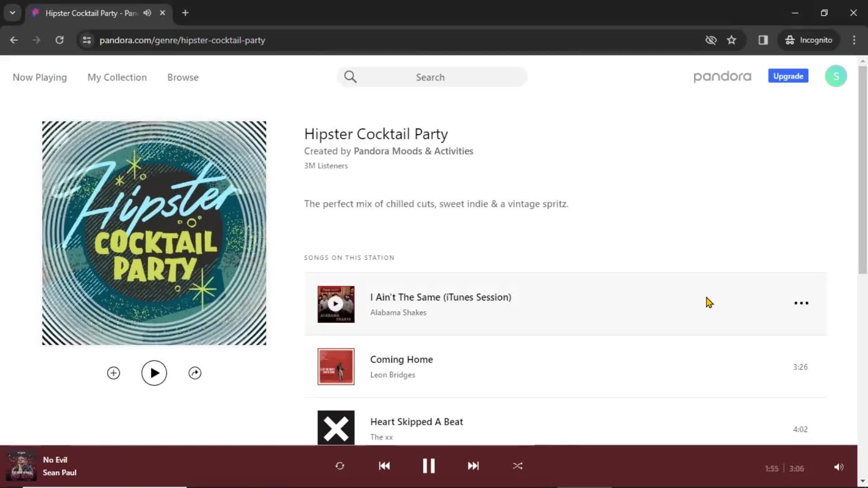This screenshot has width=868, height=488.
Task: Skip to next track using forward button
Action: (474, 466)
